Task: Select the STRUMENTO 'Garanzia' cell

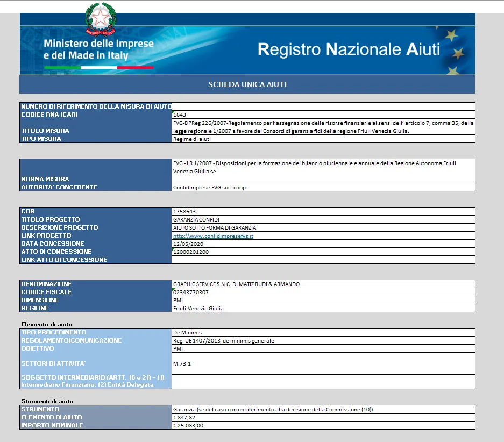Action: point(323,410)
